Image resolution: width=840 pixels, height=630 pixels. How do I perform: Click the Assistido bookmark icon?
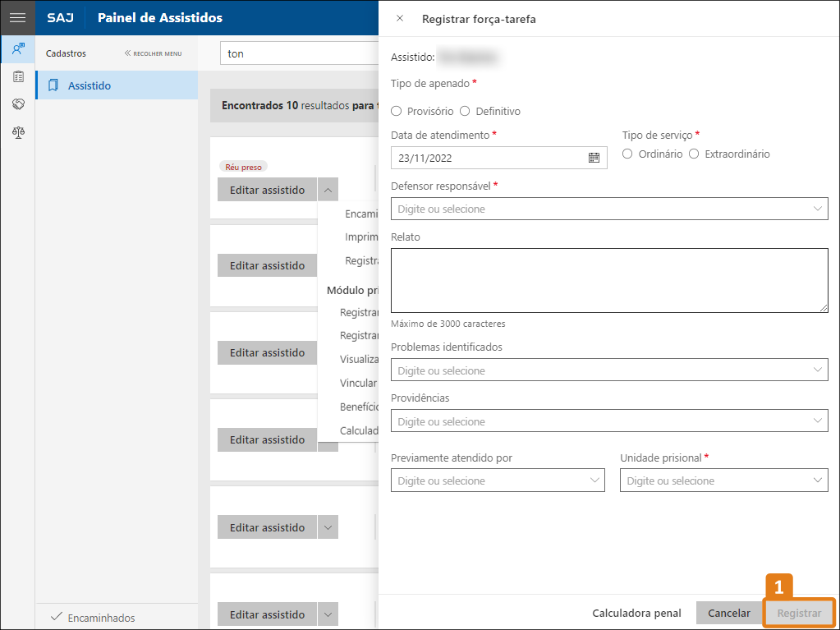tap(53, 85)
